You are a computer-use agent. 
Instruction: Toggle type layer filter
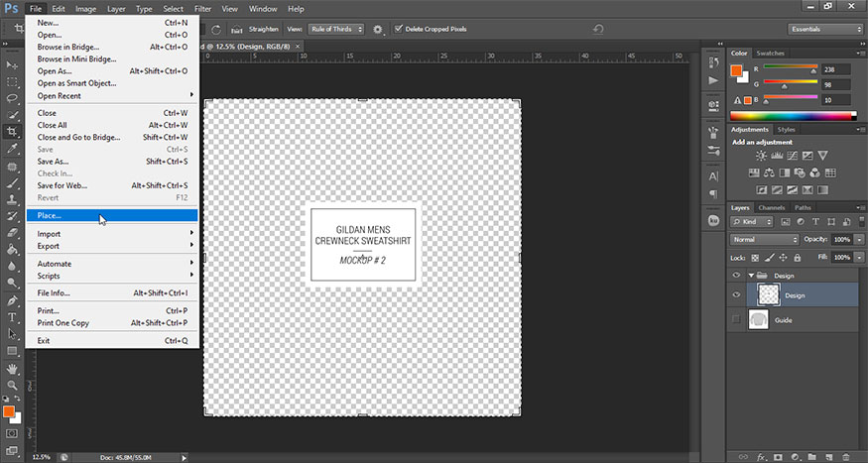(x=815, y=222)
